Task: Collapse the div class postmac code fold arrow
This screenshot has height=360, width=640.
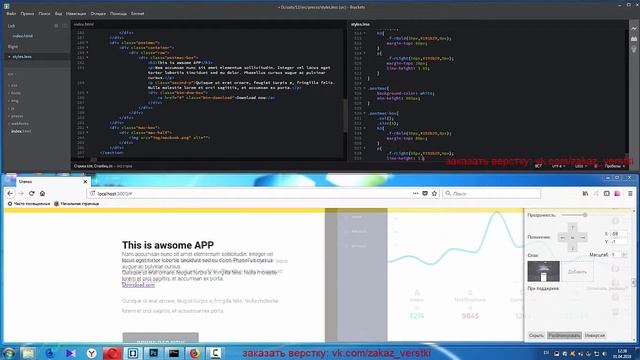Action: (x=87, y=42)
